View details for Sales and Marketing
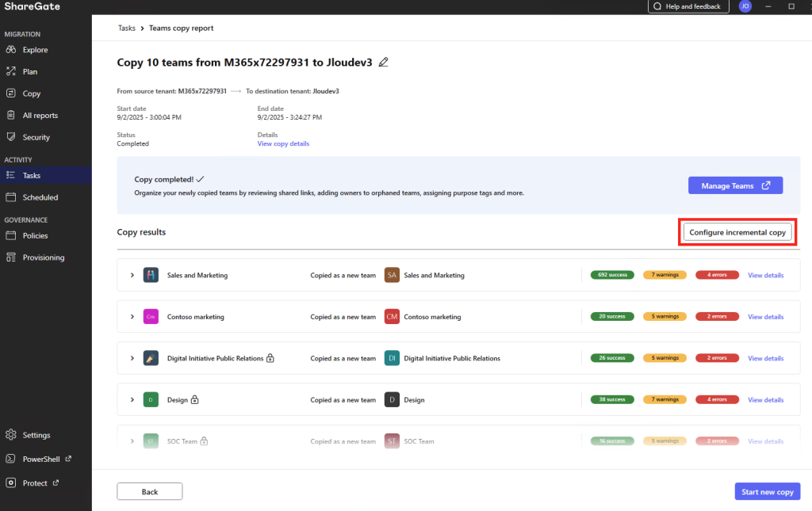 pyautogui.click(x=765, y=275)
